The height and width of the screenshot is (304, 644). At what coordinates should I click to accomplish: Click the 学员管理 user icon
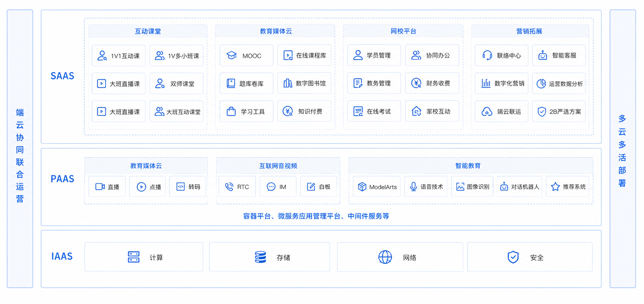tap(358, 55)
